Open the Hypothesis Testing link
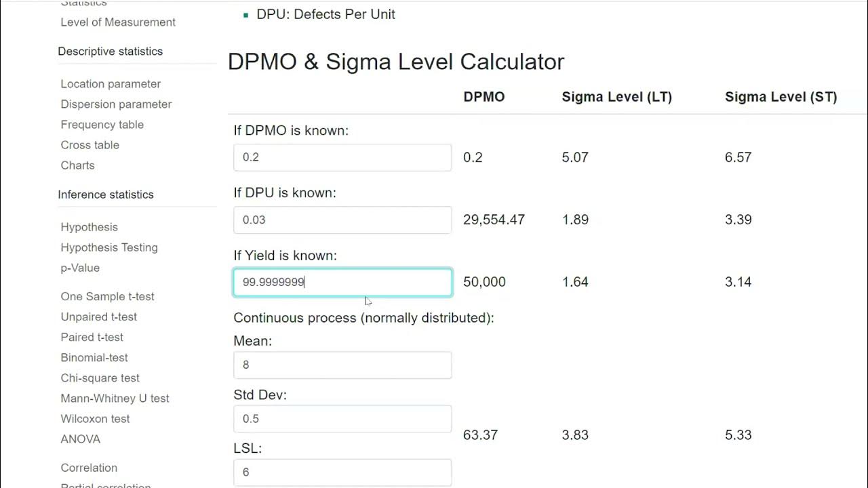The image size is (868, 488). click(x=108, y=247)
